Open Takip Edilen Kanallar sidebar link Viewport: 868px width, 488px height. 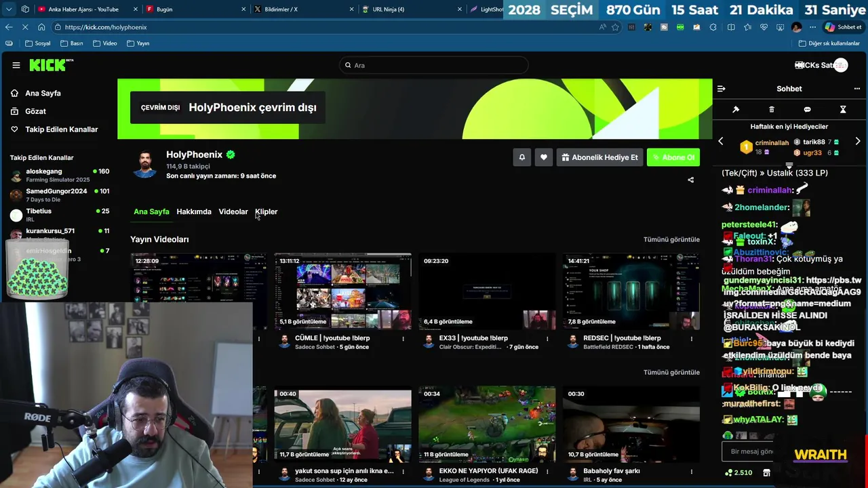point(62,129)
